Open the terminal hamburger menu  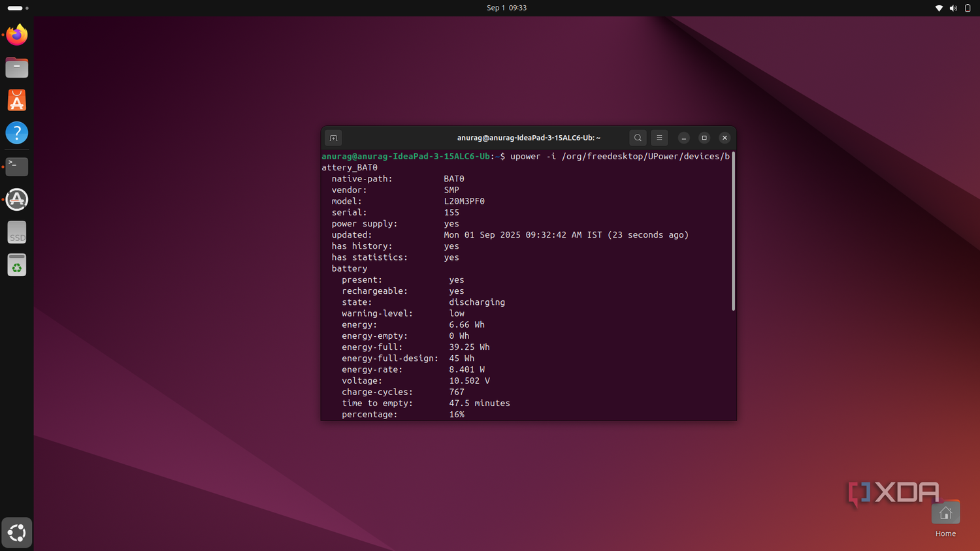[x=659, y=138]
